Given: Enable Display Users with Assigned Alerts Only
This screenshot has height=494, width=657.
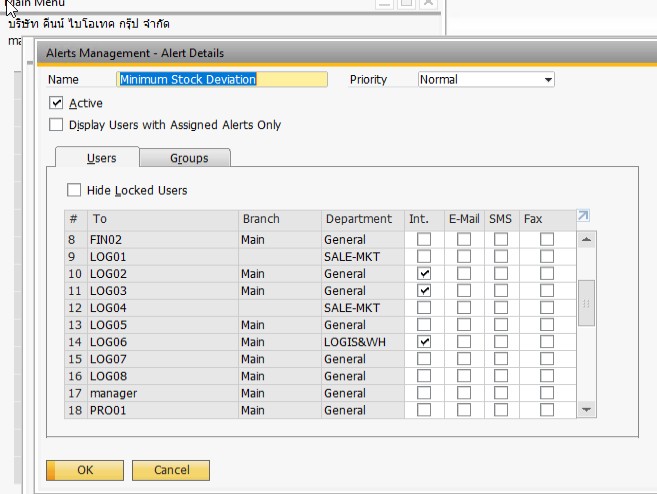Looking at the screenshot, I should (x=56, y=124).
